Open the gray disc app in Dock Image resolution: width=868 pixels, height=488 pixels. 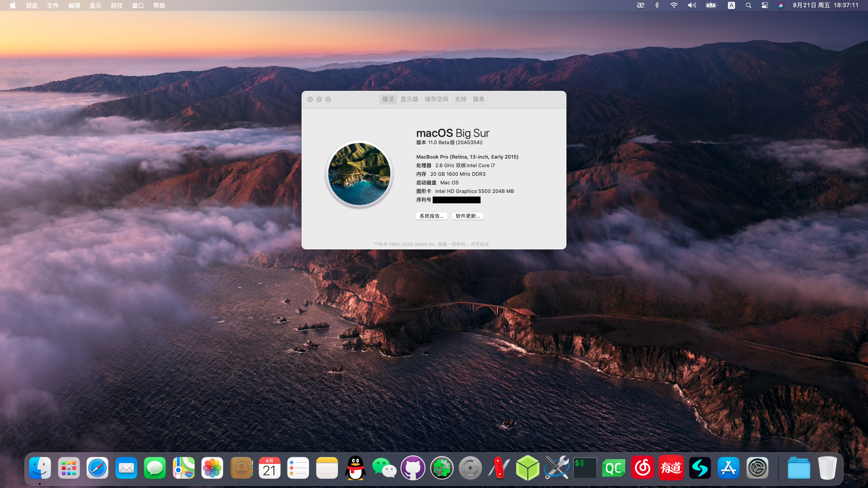pos(470,468)
